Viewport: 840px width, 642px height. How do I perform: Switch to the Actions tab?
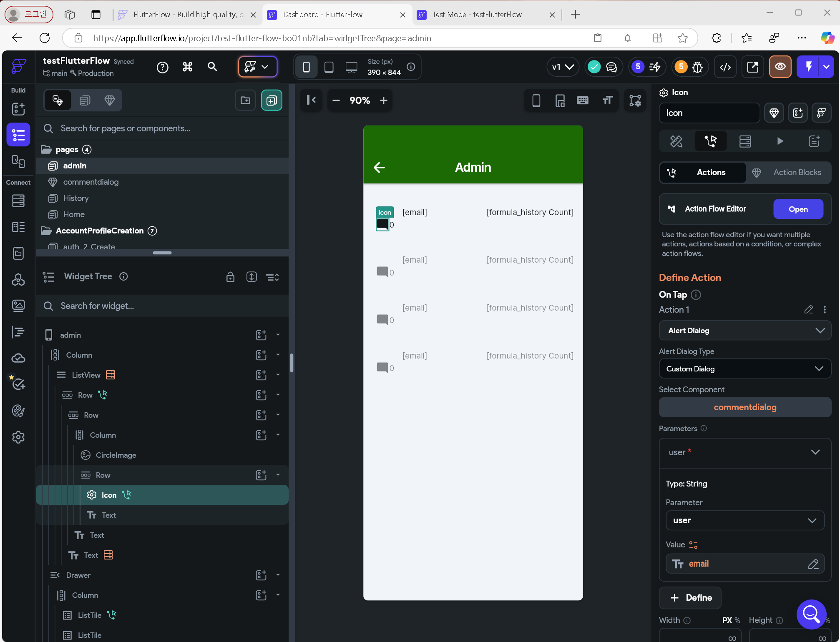[703, 173]
